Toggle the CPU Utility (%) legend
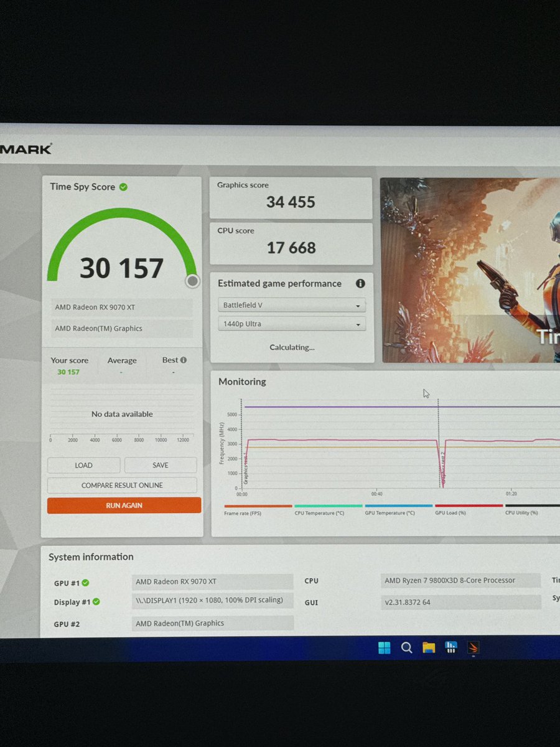The image size is (560, 747). [533, 510]
